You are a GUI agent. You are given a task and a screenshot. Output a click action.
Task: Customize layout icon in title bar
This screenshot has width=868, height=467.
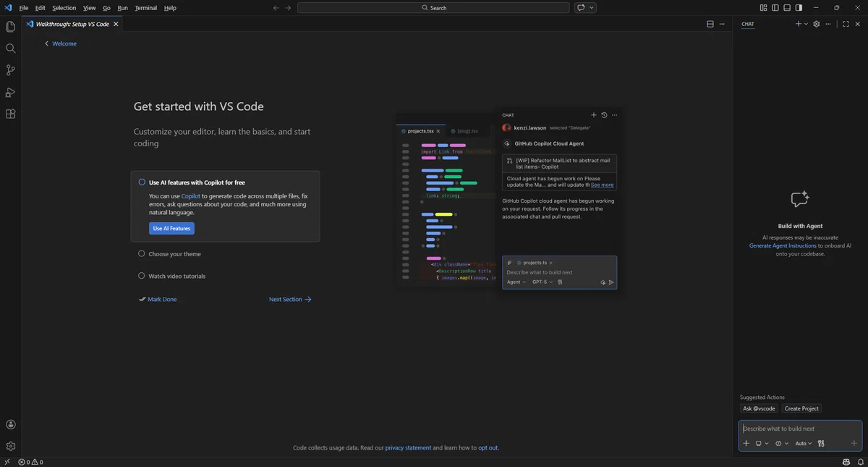click(x=764, y=8)
